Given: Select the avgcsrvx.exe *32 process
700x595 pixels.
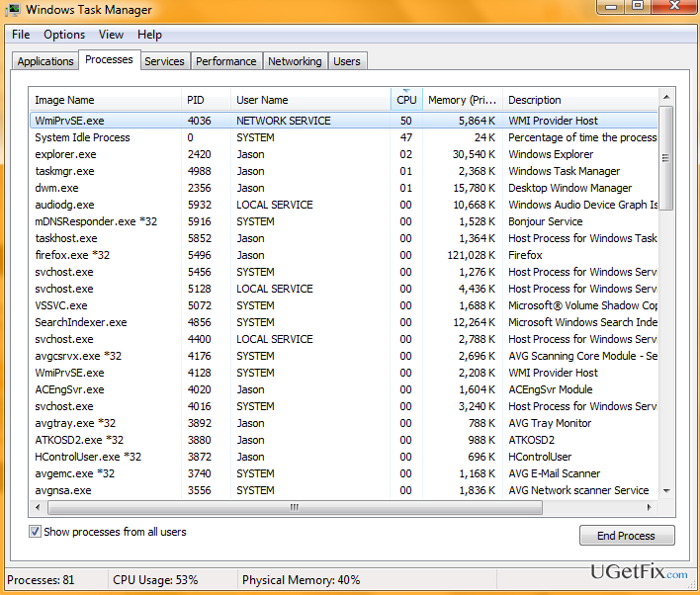Looking at the screenshot, I should 344,356.
